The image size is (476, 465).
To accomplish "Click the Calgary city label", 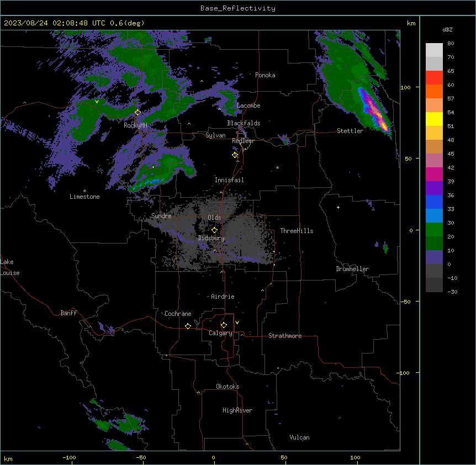I will pos(220,333).
